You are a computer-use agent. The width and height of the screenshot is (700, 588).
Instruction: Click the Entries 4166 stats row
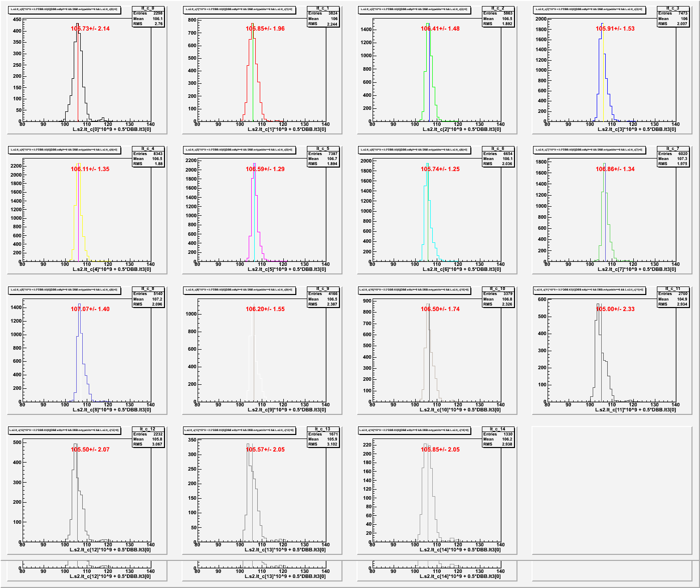323,294
